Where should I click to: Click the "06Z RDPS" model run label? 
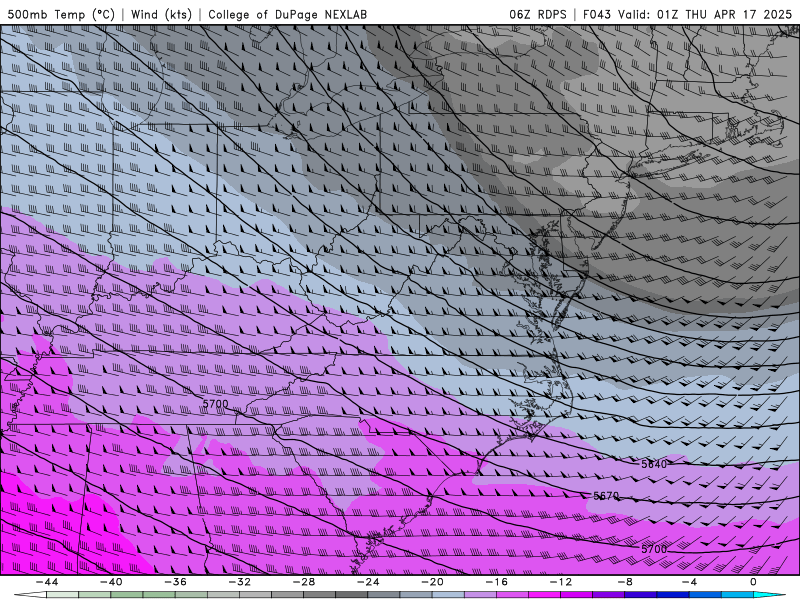coord(538,14)
